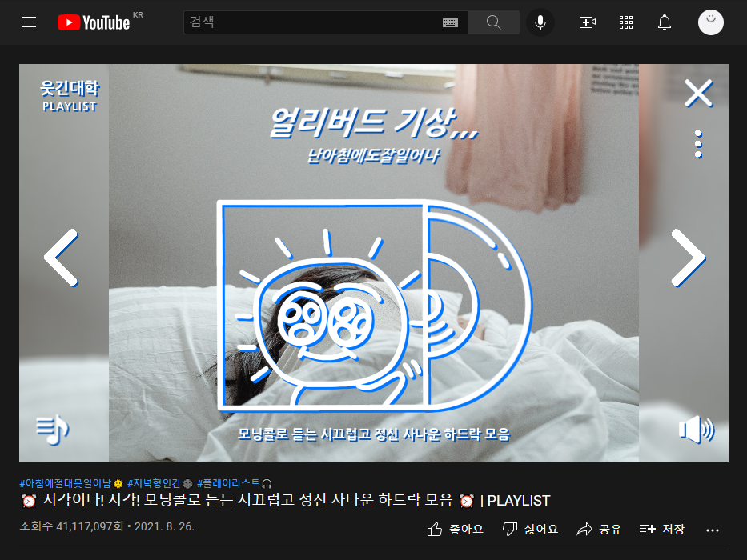Start voice search with microphone

(540, 22)
